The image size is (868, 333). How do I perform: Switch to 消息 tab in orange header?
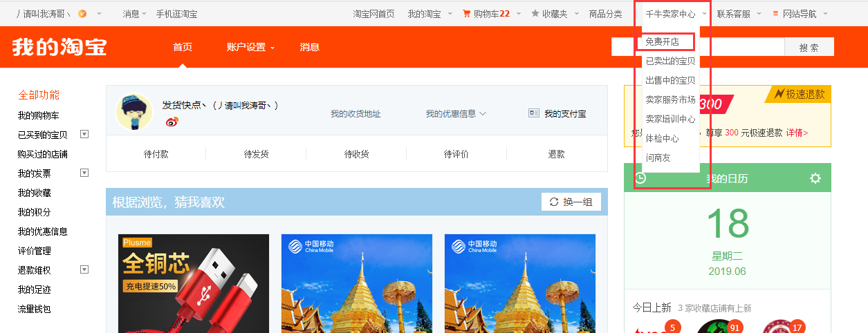(x=309, y=47)
